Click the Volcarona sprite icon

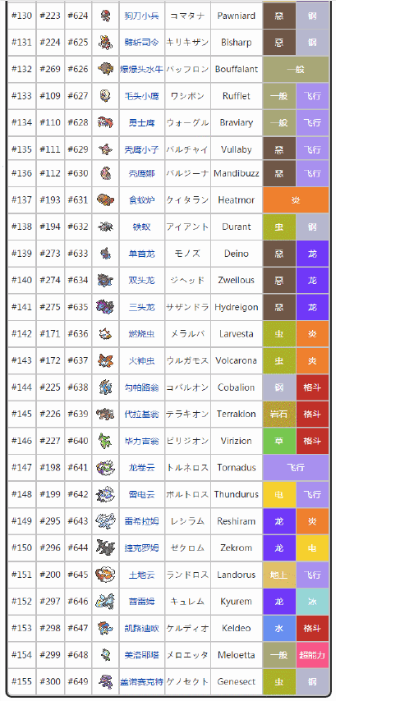105,360
